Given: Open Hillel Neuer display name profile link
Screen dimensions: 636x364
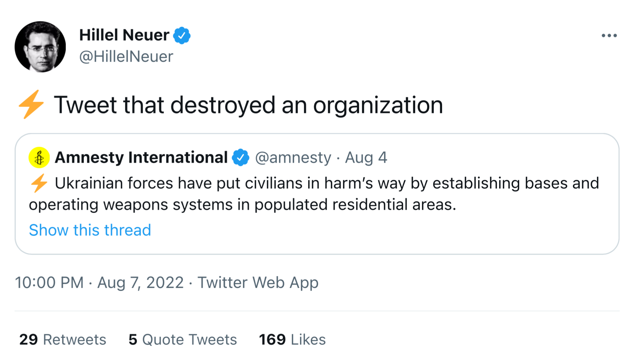Looking at the screenshot, I should point(124,35).
